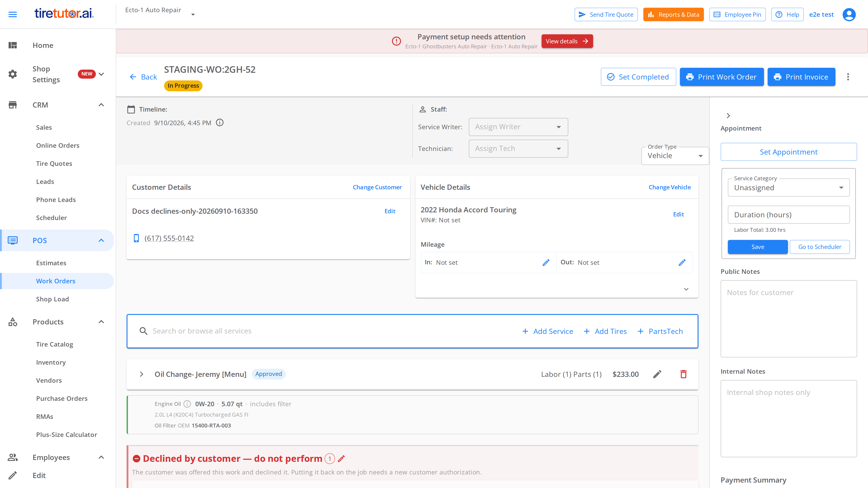Edit the Declined by customer section
The height and width of the screenshot is (488, 868).
click(341, 458)
